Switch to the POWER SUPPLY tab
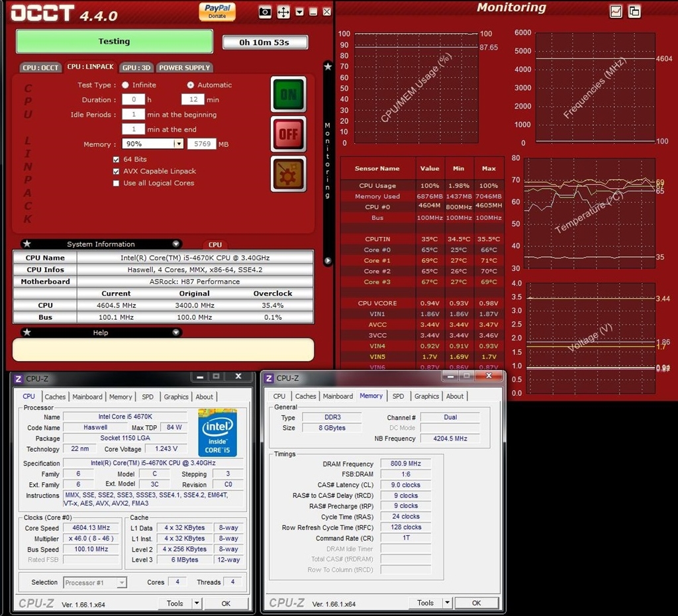678x616 pixels. 185,68
